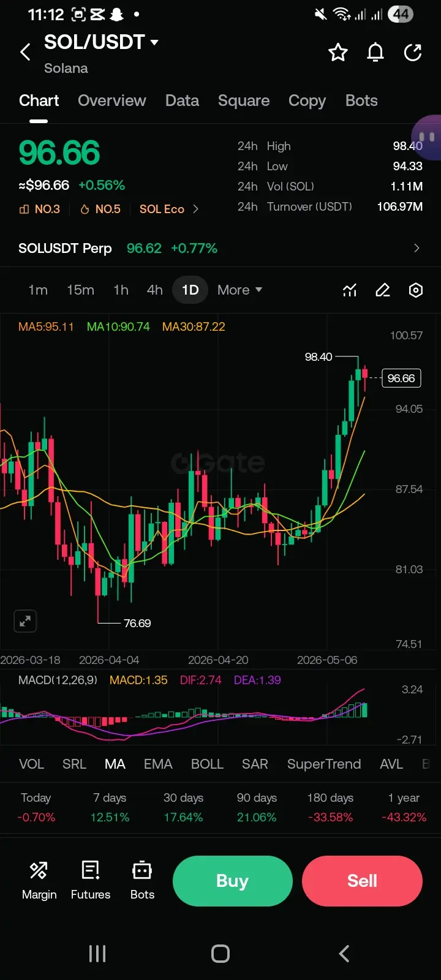
Task: Tap the 30 days 17.64% performance
Action: click(x=183, y=807)
